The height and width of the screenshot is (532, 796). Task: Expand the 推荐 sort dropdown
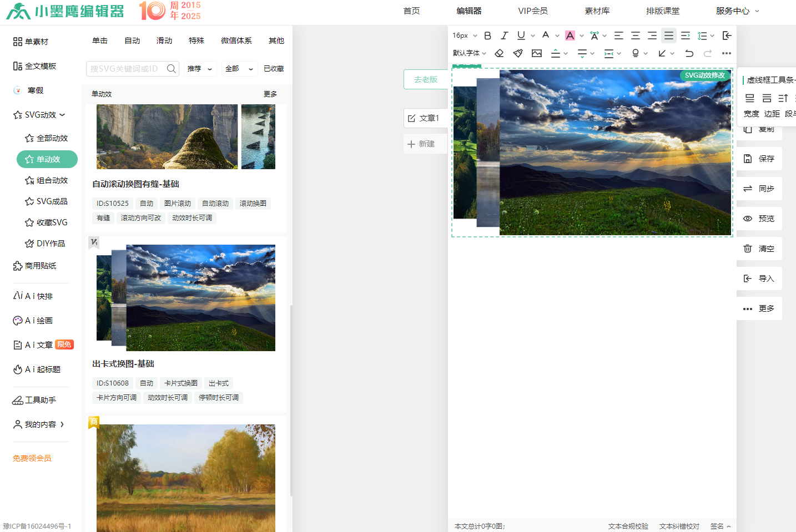click(x=200, y=69)
